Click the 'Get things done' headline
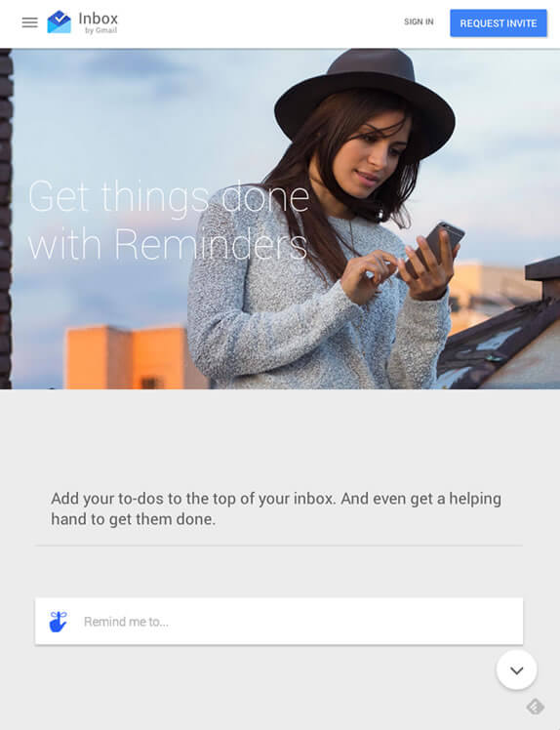560x730 pixels. coord(169,197)
